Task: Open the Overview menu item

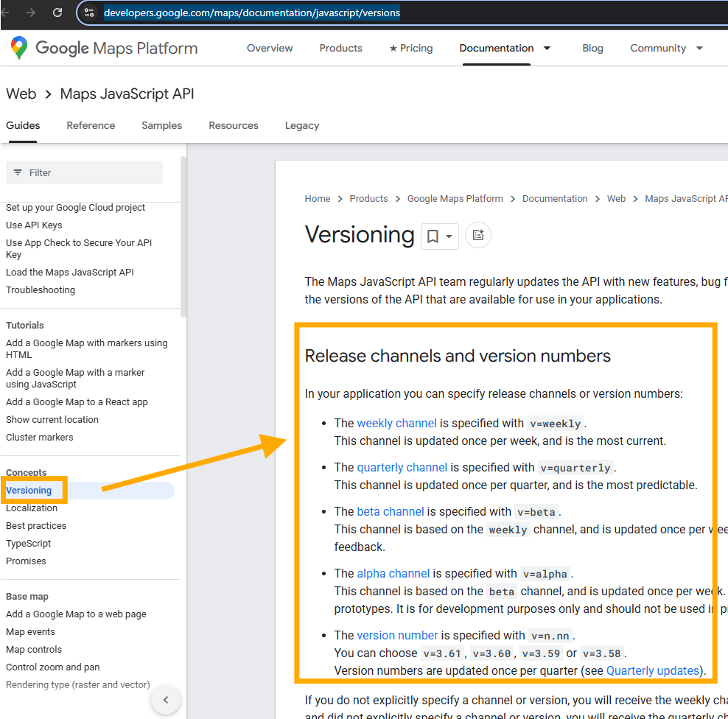Action: tap(270, 49)
